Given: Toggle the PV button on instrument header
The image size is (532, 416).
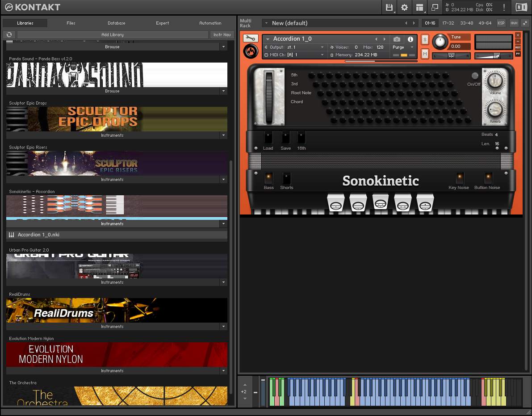Looking at the screenshot, I should pyautogui.click(x=518, y=54).
